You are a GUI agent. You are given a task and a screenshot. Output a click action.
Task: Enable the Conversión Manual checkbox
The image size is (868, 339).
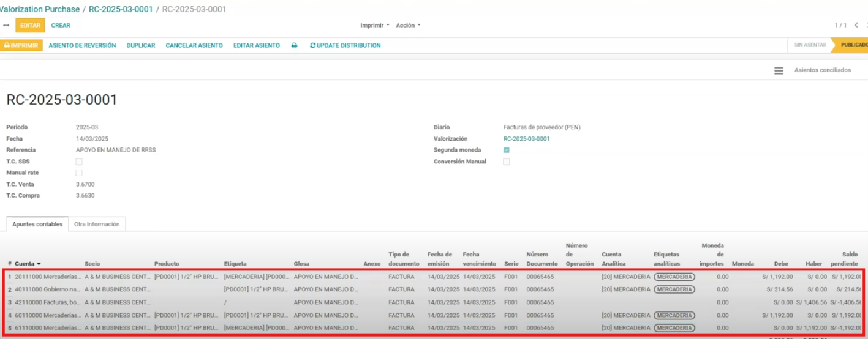tap(506, 162)
